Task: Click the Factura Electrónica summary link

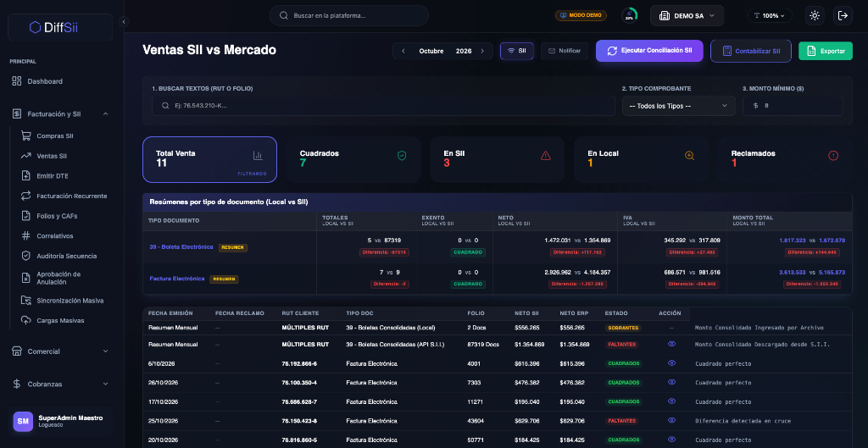Action: (177, 279)
